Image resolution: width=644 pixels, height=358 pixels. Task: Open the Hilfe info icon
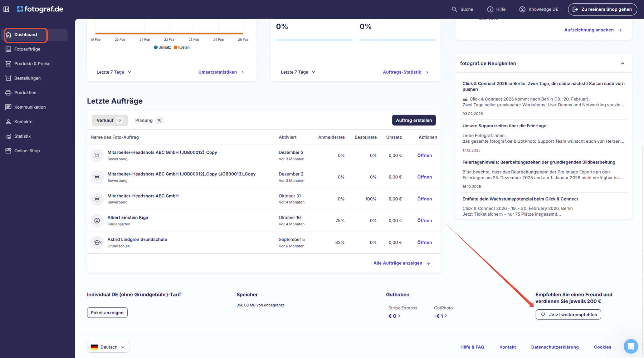coord(490,9)
